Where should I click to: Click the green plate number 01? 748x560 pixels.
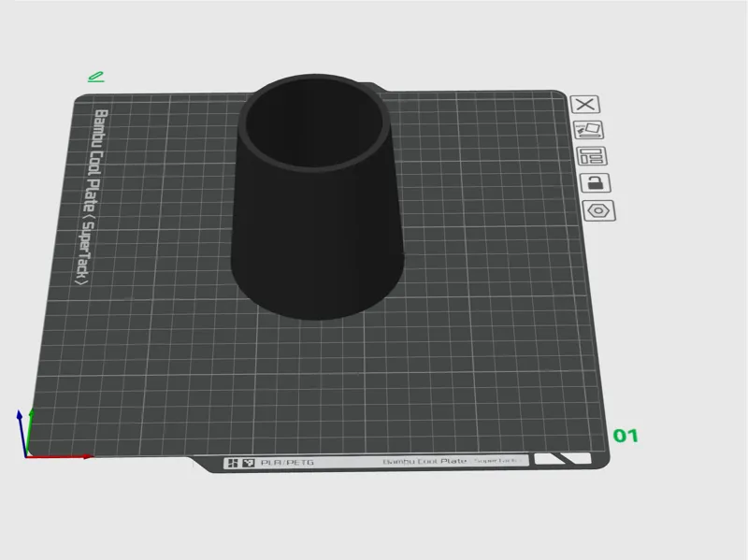point(626,436)
